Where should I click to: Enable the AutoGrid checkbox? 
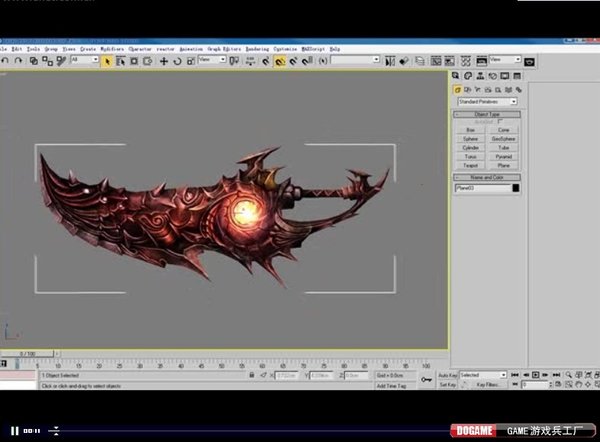tap(501, 122)
